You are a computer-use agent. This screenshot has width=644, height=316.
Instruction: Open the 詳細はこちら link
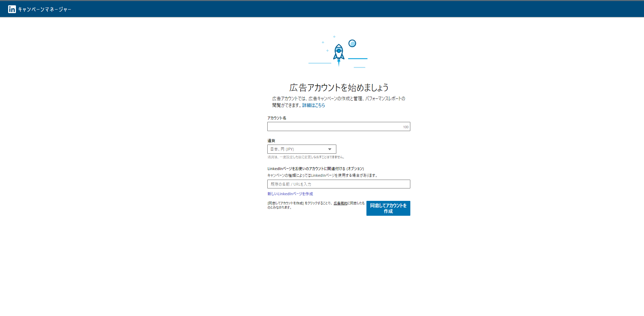click(x=313, y=105)
